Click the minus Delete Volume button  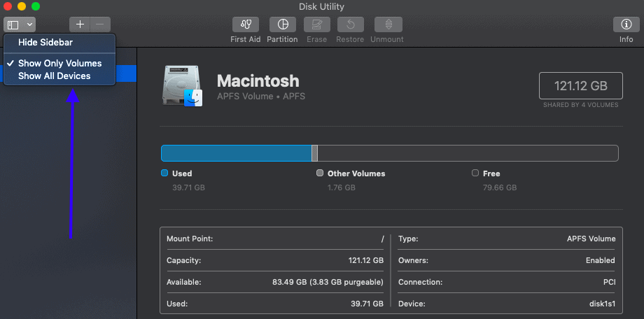100,24
